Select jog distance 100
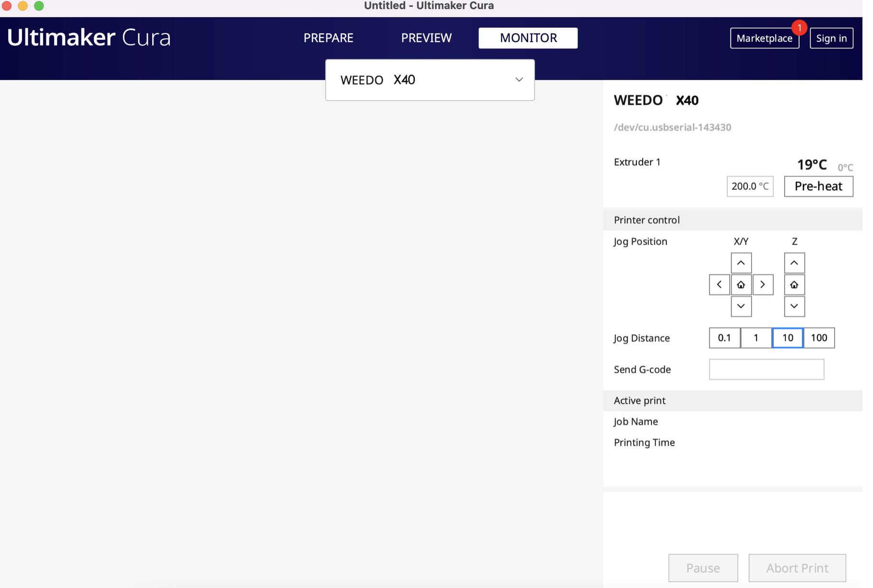The image size is (873, 588). [x=819, y=338]
